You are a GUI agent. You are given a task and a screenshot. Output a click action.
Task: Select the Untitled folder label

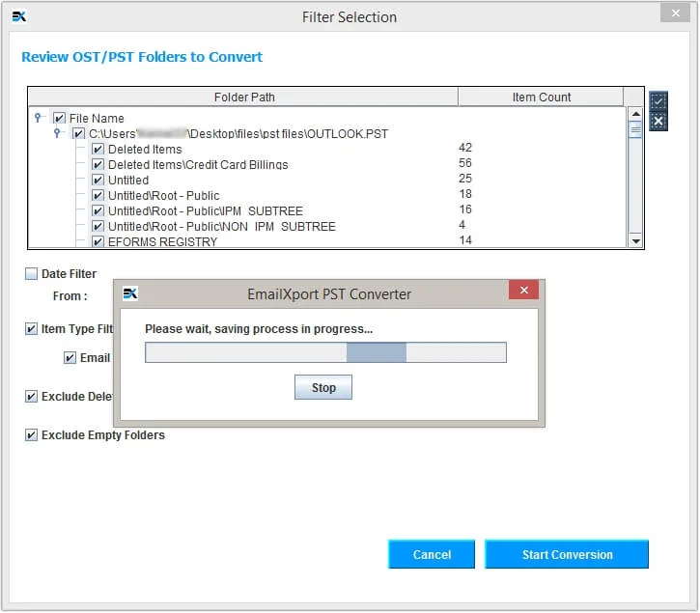128,180
